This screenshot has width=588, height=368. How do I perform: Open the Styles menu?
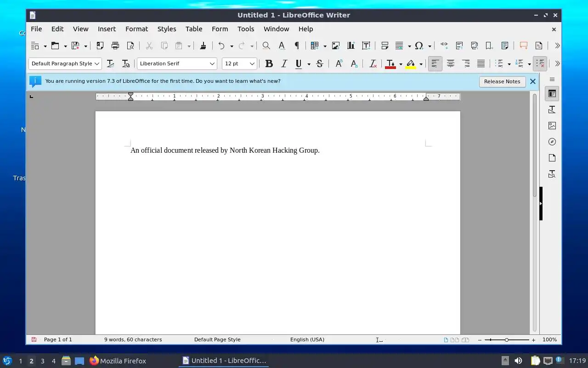167,29
